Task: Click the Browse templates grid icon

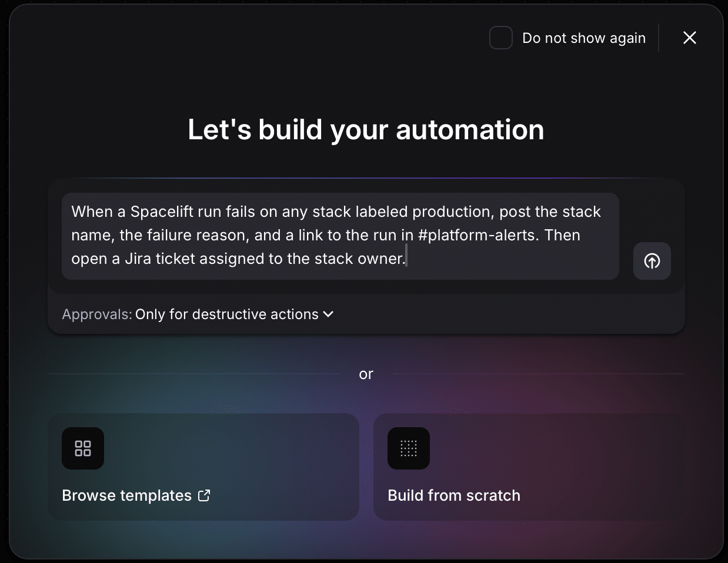Action: [83, 448]
